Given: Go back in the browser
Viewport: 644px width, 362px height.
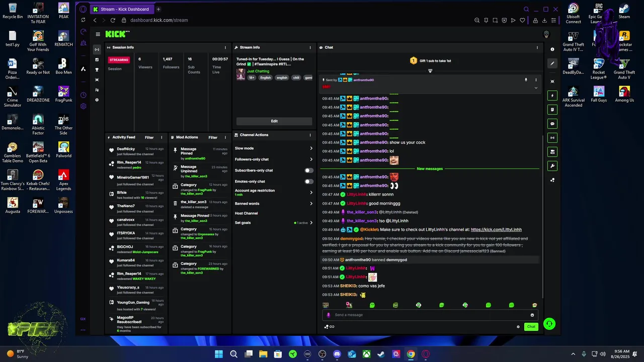Looking at the screenshot, I should coord(95,20).
